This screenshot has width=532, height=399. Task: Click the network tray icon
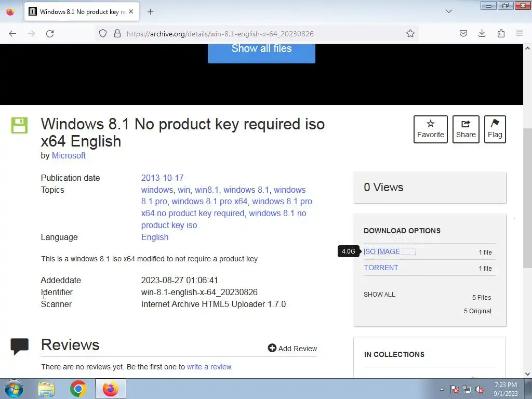pos(467,389)
